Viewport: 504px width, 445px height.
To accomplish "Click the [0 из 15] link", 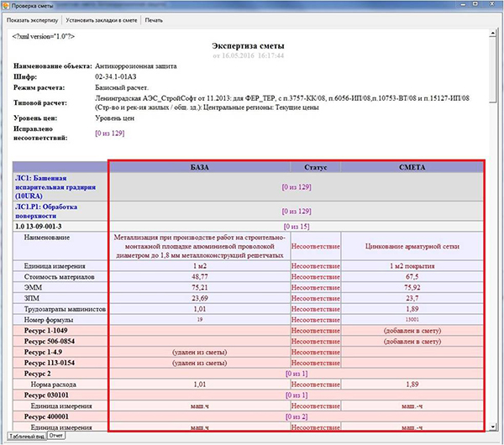I will pos(297,227).
